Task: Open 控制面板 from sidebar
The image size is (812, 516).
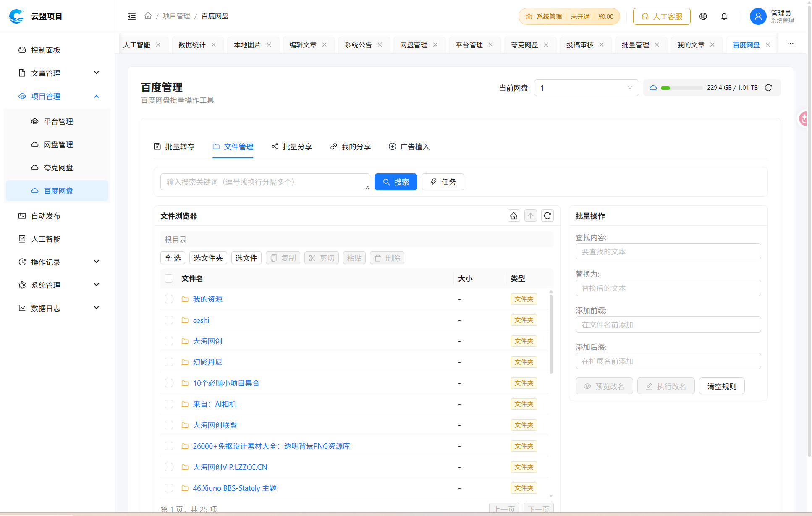Action: tap(57, 50)
